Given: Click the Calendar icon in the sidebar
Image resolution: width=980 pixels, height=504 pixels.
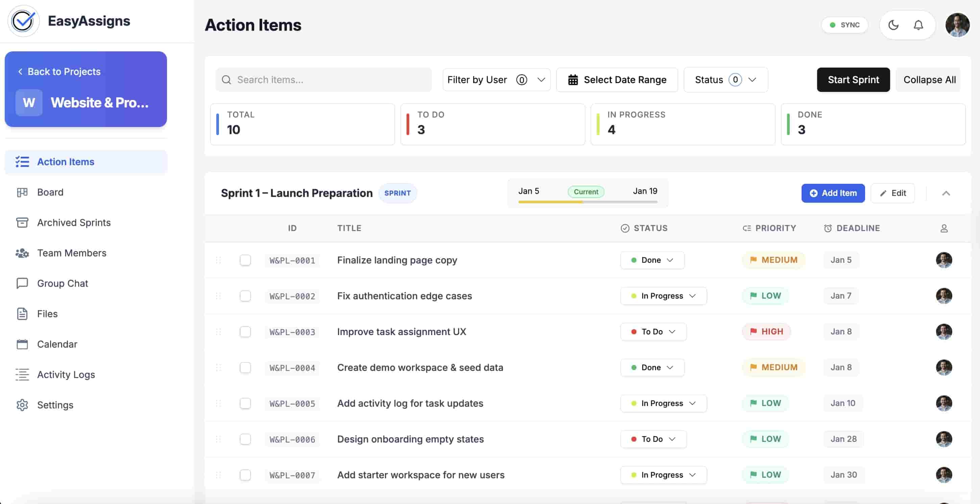Looking at the screenshot, I should (x=22, y=344).
